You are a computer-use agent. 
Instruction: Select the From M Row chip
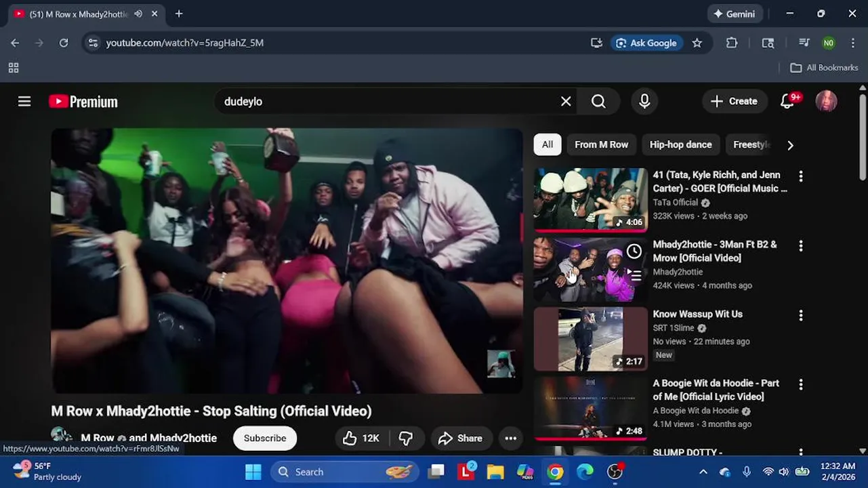[x=601, y=144]
